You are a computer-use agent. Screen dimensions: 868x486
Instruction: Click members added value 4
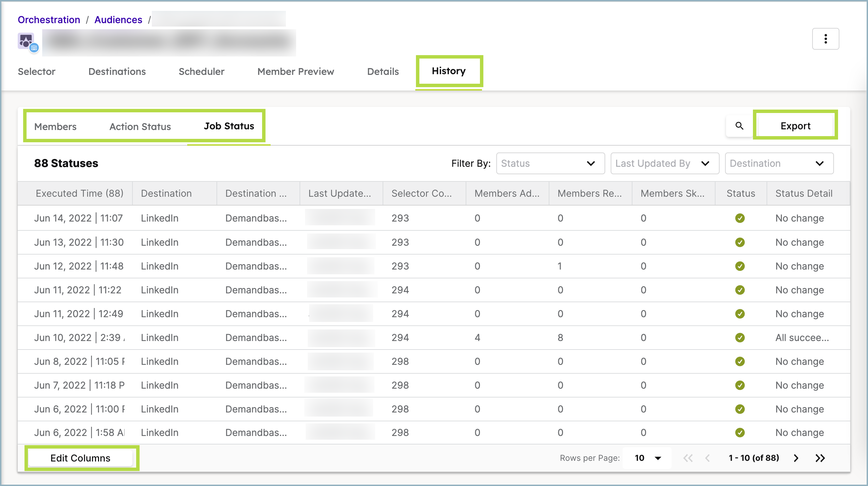[x=478, y=338]
